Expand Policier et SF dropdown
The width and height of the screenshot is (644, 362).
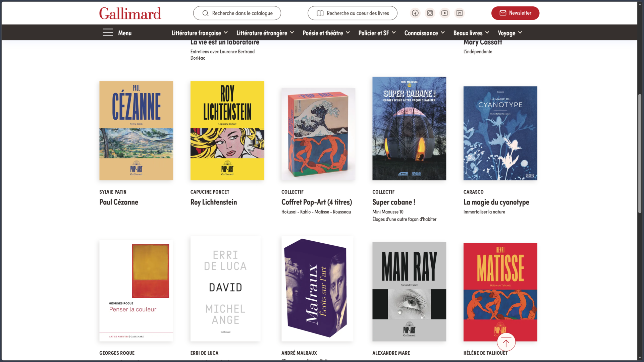pos(377,33)
